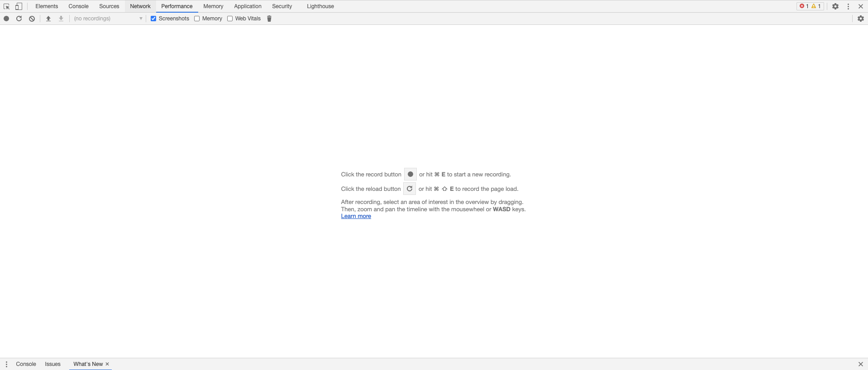Open the Lighthouse tab
The image size is (868, 370).
(320, 6)
